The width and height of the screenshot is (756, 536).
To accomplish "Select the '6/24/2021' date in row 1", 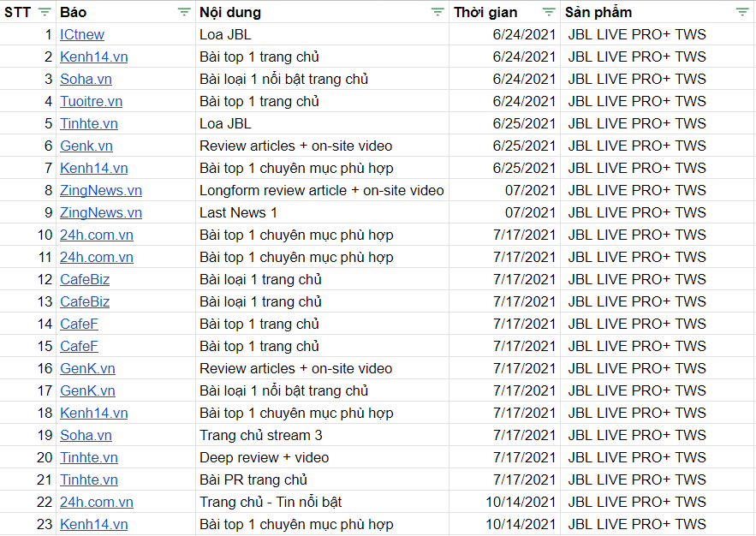I will [505, 35].
